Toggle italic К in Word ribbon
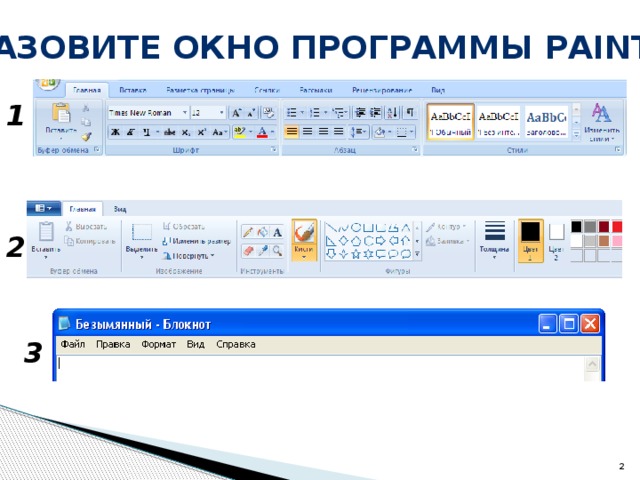This screenshot has height=480, width=640. (131, 132)
